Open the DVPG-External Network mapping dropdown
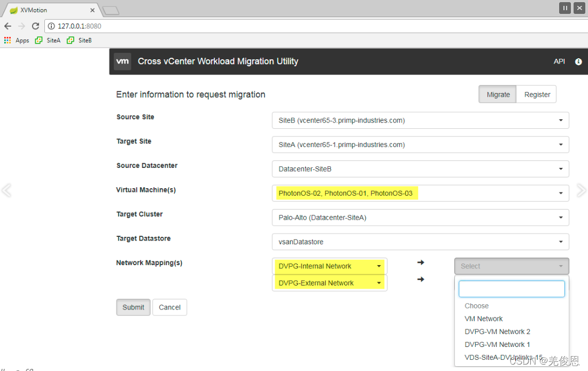The width and height of the screenshot is (588, 371). click(x=330, y=283)
